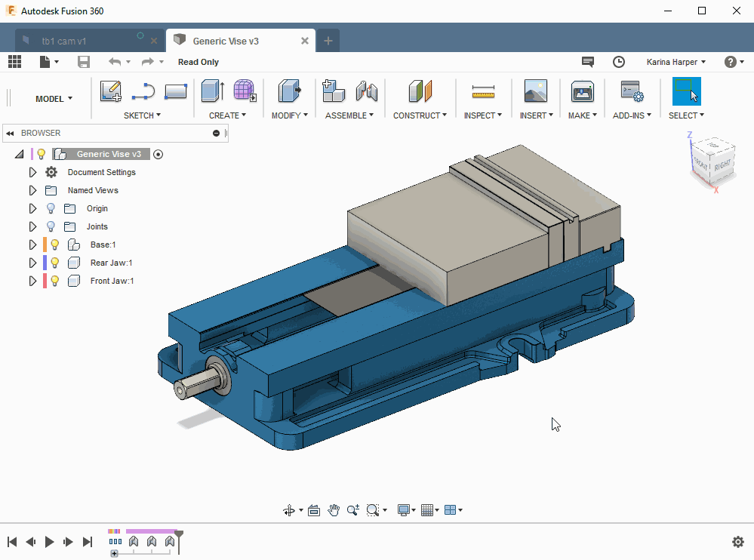Expand the Rear Jaw:1 tree node
Viewport: 754px width, 560px height.
tap(32, 263)
